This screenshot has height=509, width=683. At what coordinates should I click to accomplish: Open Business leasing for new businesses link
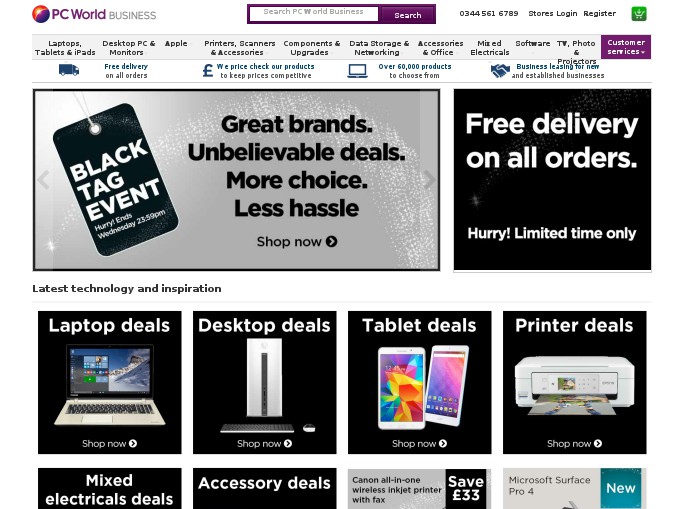pyautogui.click(x=558, y=71)
